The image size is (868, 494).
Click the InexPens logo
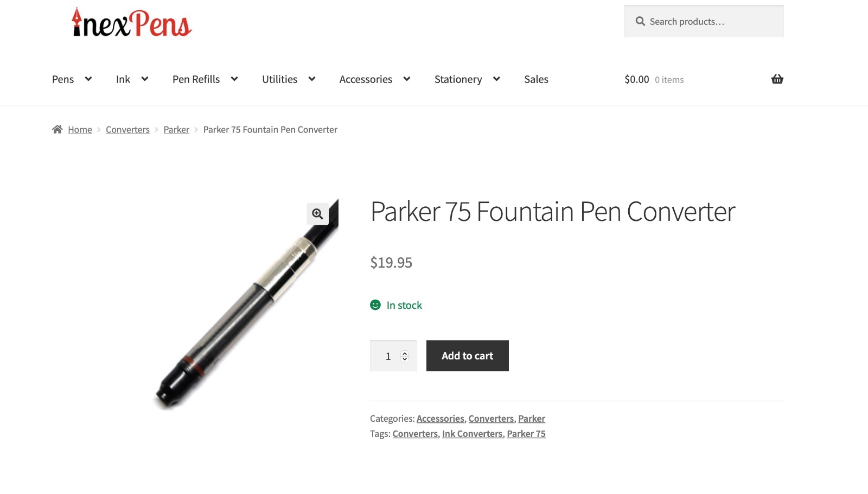point(132,23)
